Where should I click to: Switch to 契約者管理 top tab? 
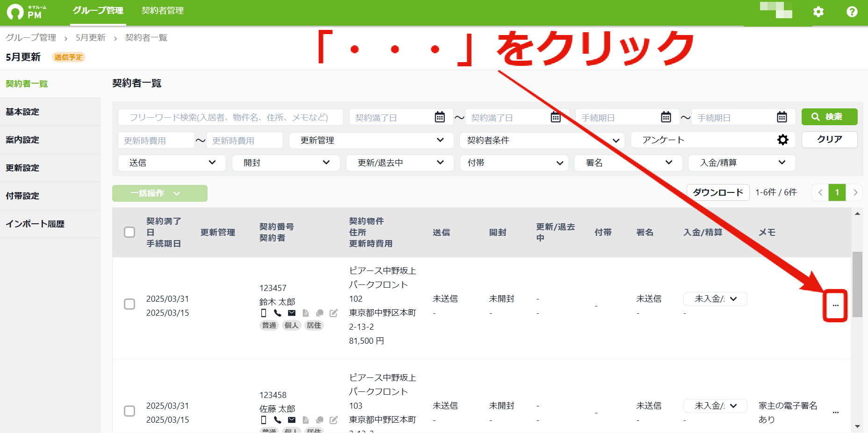pos(163,11)
